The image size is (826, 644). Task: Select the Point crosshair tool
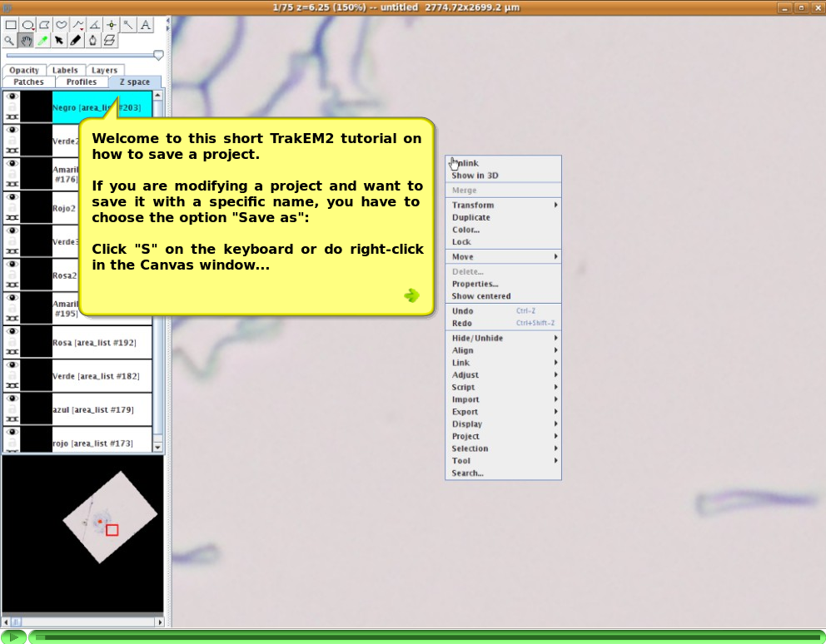[x=112, y=25]
